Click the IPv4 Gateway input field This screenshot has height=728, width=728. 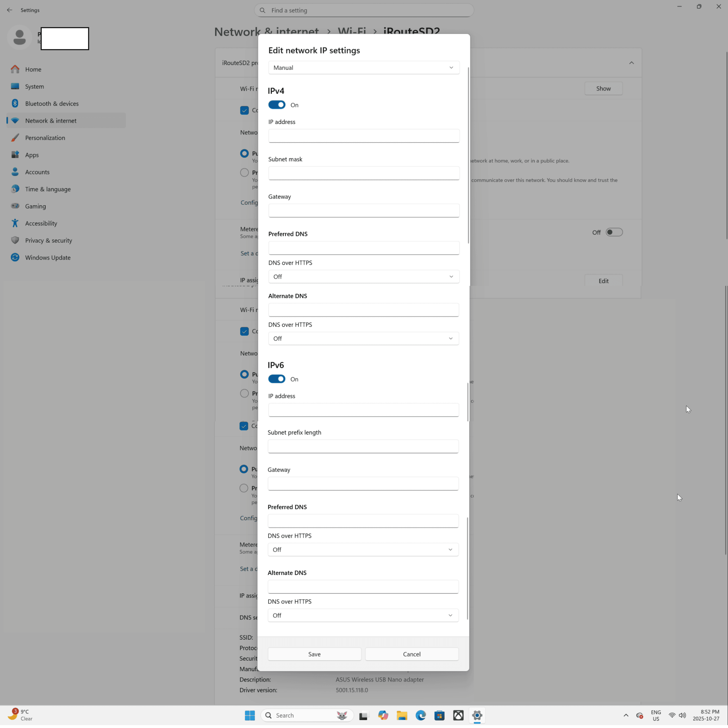click(364, 210)
